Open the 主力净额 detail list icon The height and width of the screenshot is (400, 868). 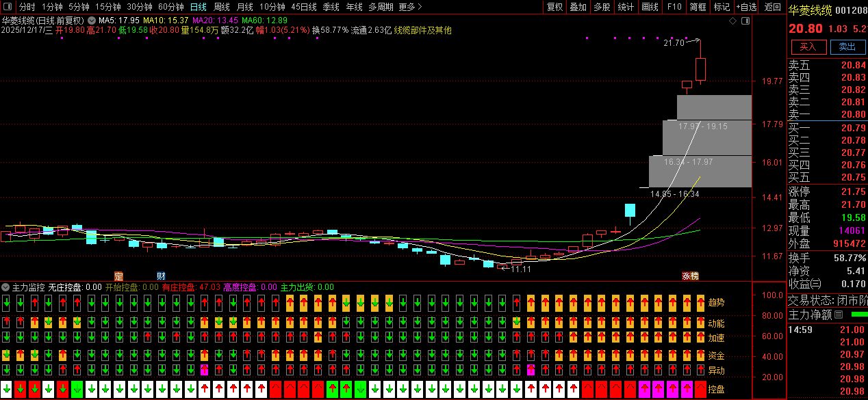coord(839,315)
